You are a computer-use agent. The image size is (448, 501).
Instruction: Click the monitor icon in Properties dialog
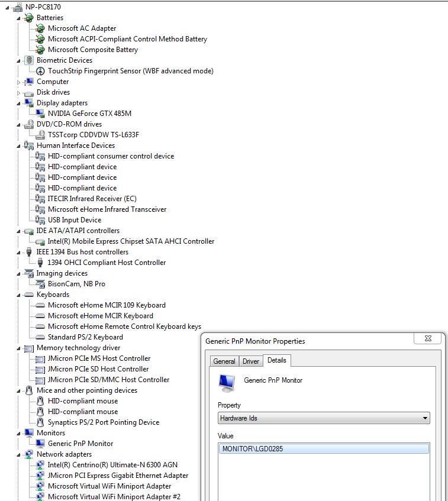[227, 383]
